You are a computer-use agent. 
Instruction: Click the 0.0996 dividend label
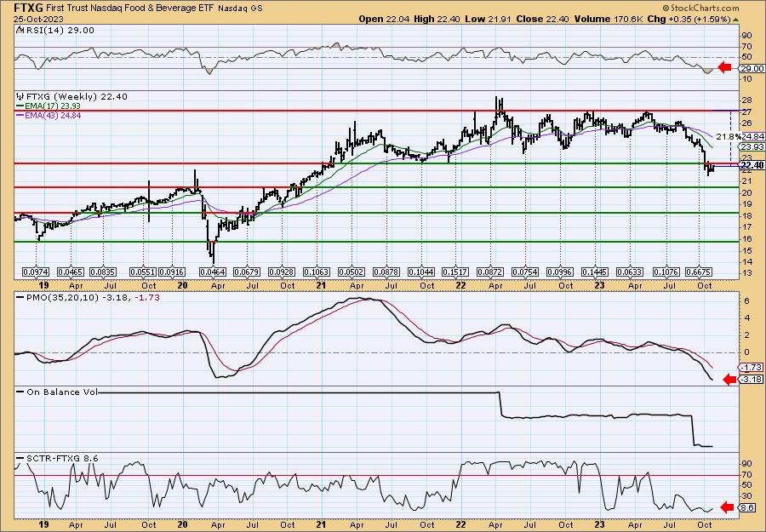(x=560, y=272)
